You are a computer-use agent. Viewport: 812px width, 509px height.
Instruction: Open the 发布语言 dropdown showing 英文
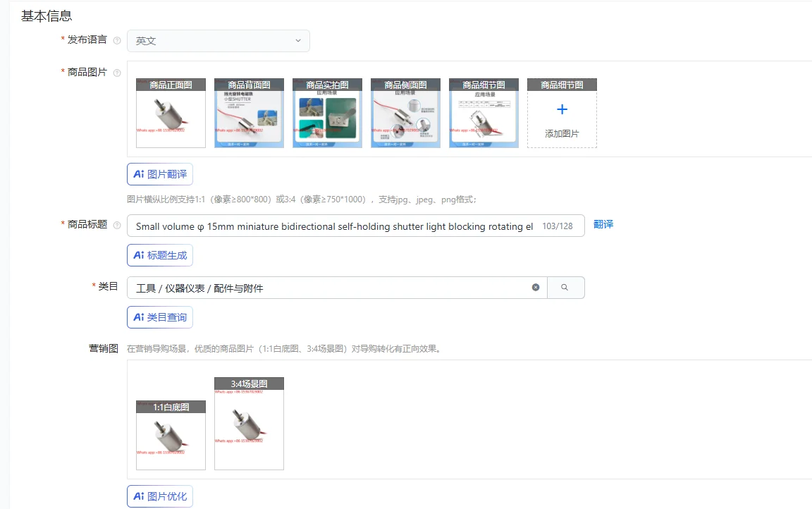coord(218,41)
